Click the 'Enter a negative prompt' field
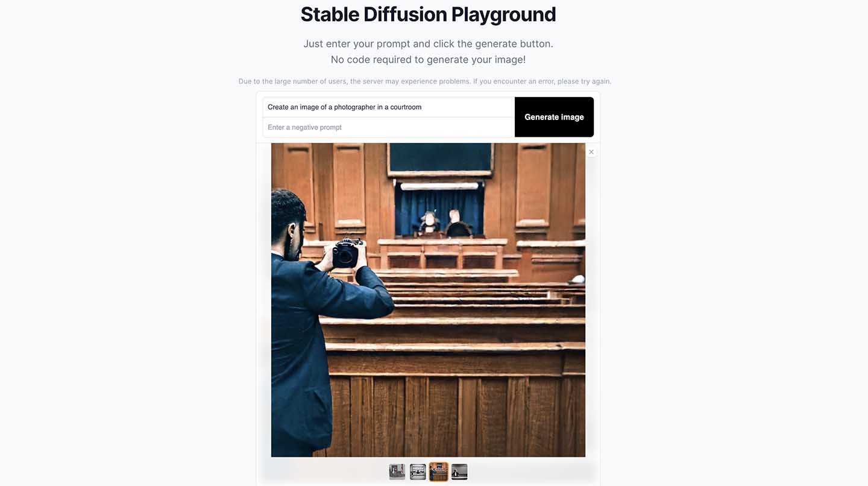This screenshot has height=486, width=868. 388,127
